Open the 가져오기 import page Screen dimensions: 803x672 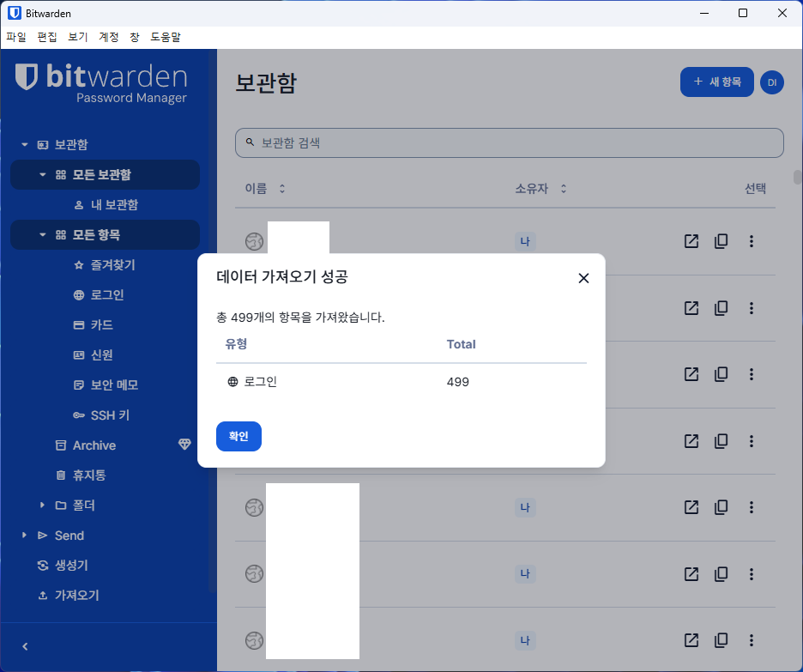pyautogui.click(x=69, y=596)
